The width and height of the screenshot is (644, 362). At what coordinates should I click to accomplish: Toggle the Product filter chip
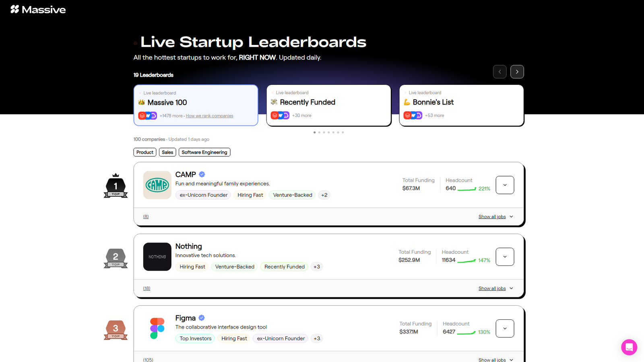pos(145,152)
